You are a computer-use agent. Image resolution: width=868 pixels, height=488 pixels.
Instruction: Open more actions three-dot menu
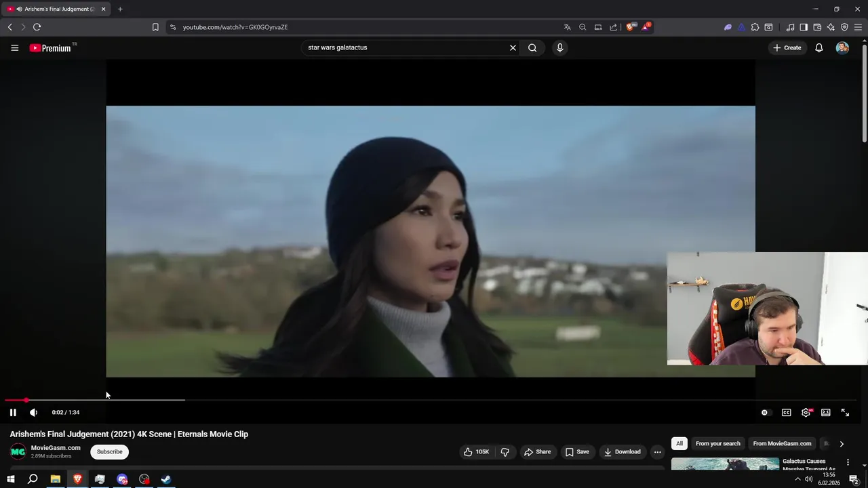tap(657, 451)
